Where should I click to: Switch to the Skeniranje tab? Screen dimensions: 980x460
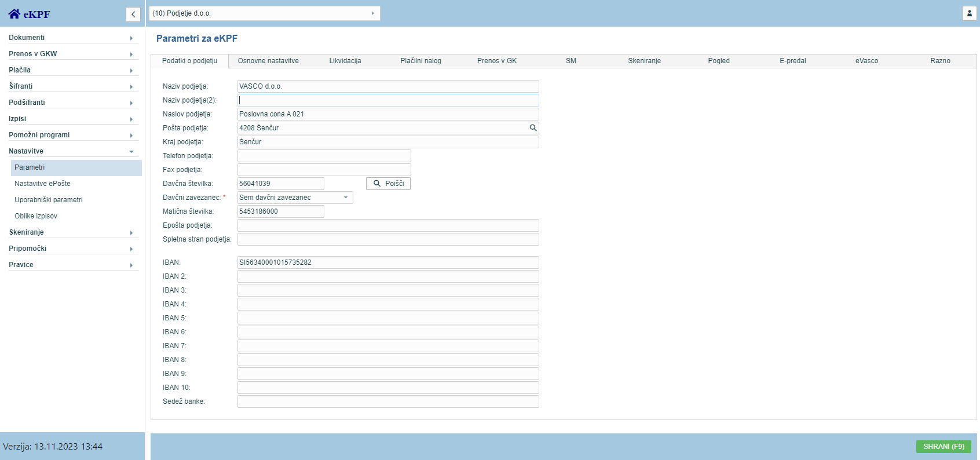click(645, 61)
